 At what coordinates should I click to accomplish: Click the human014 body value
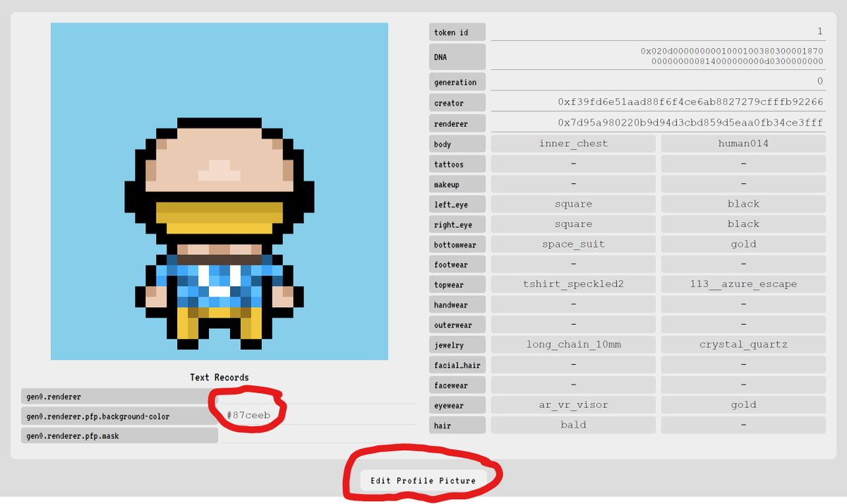pos(743,143)
